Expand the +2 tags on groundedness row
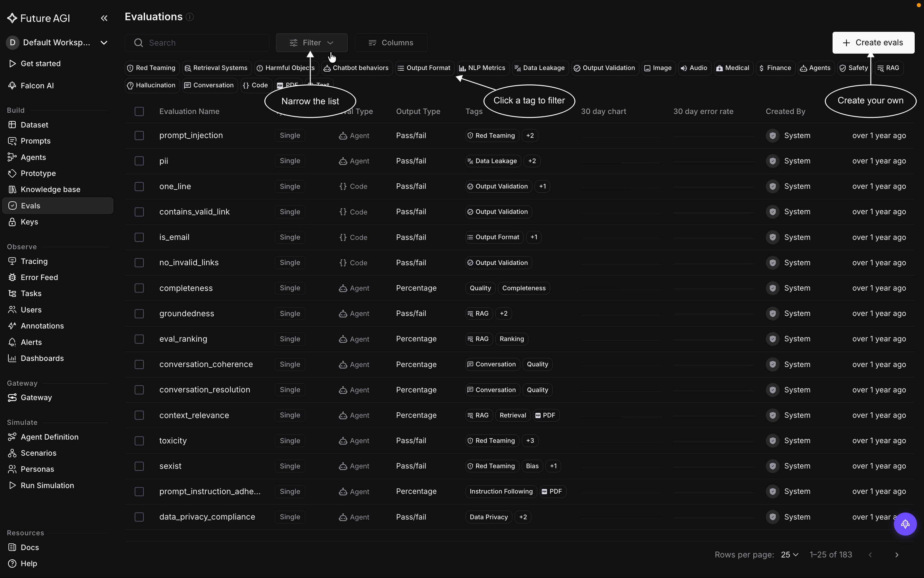924x578 pixels. click(504, 313)
